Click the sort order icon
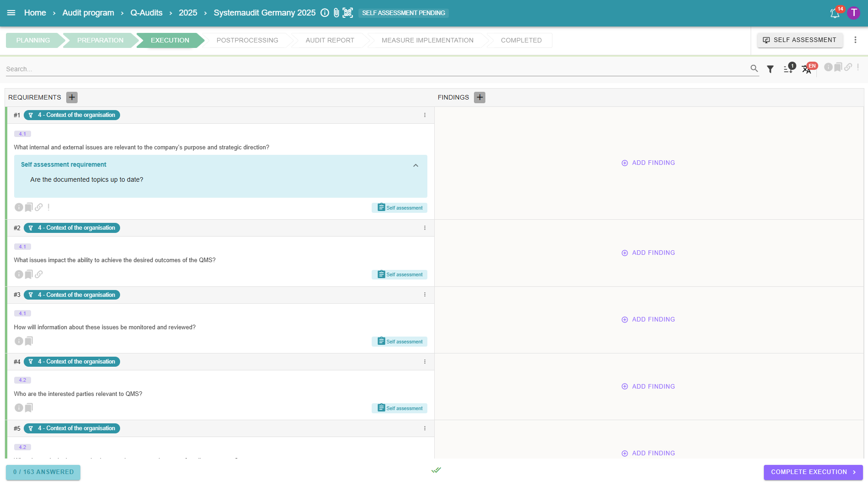 (x=788, y=69)
